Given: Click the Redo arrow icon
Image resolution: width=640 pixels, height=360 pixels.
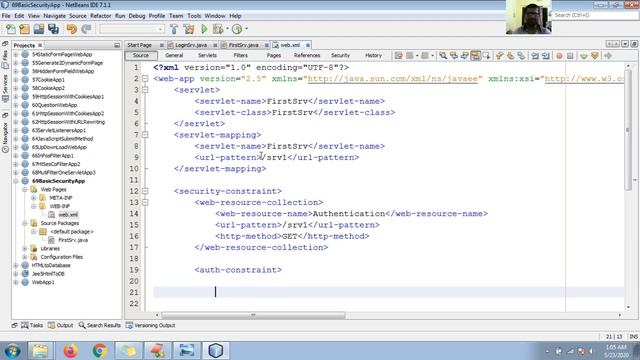Looking at the screenshot, I should [86, 29].
